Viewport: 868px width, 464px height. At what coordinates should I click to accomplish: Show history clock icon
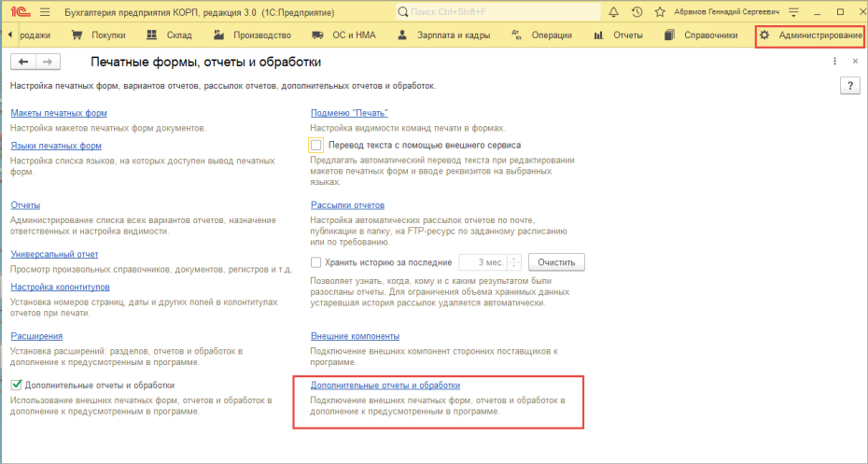coord(637,11)
